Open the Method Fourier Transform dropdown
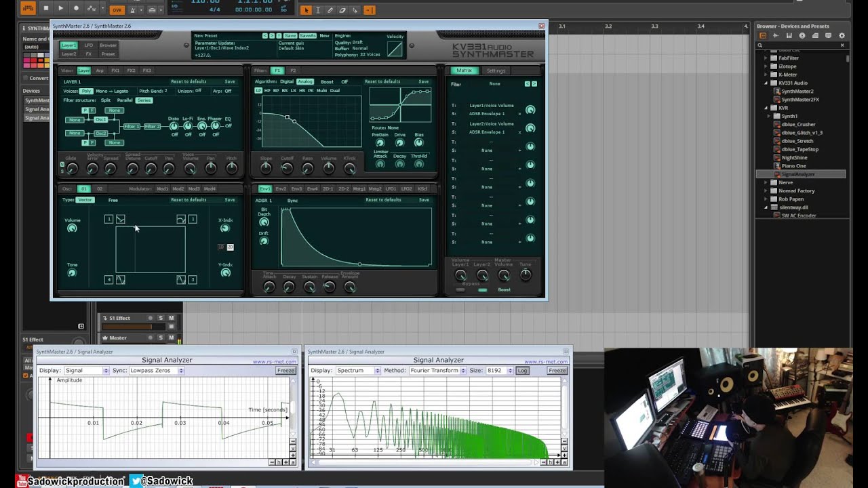Image resolution: width=868 pixels, height=488 pixels. coord(437,371)
